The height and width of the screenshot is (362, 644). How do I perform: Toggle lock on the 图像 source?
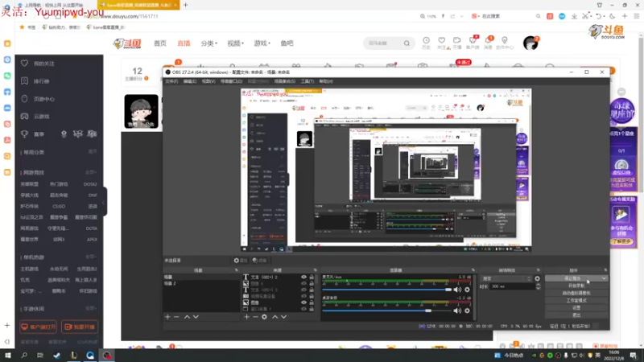(312, 302)
